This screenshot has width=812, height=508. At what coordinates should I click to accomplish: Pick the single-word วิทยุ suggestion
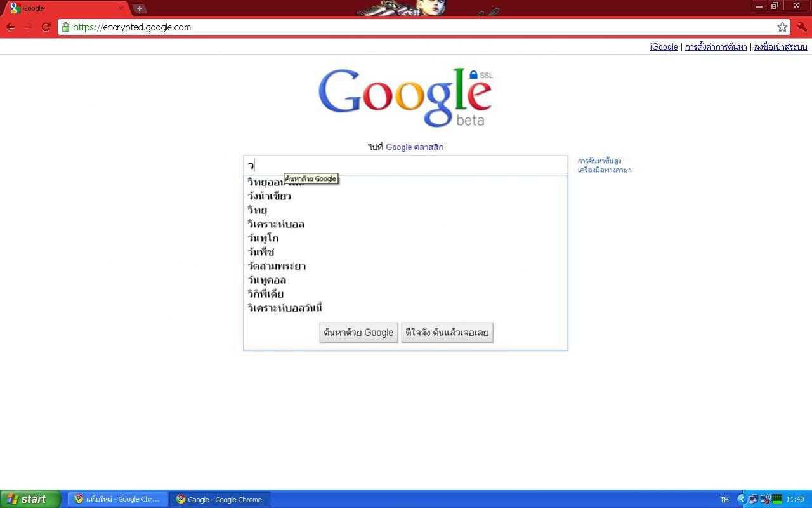tap(405, 210)
